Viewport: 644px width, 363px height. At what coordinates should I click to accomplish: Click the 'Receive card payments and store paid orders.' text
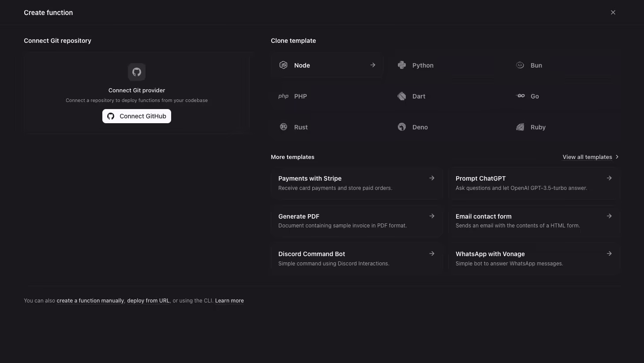coord(335,188)
